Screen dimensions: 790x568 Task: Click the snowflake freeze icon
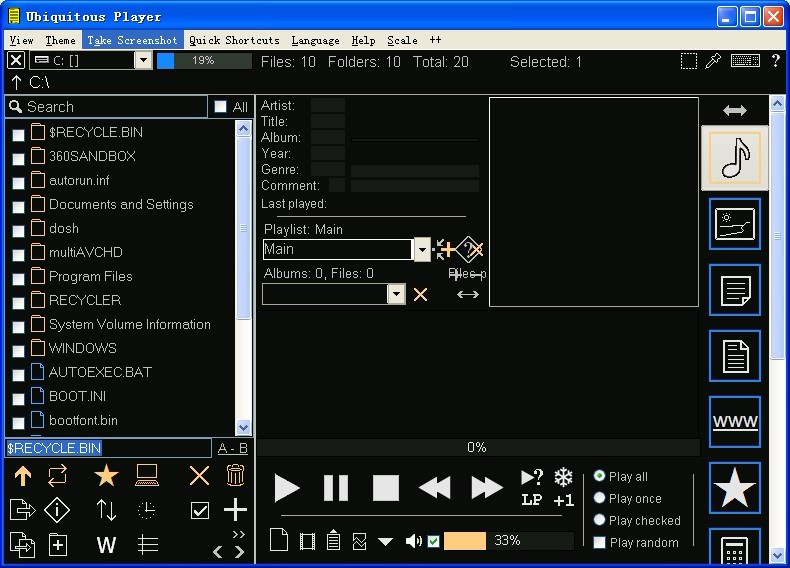point(564,477)
